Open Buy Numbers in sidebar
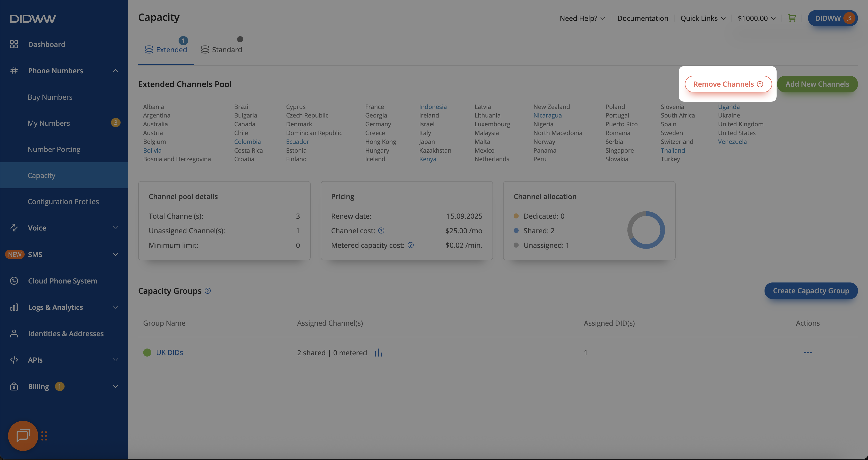The image size is (868, 460). pyautogui.click(x=50, y=97)
